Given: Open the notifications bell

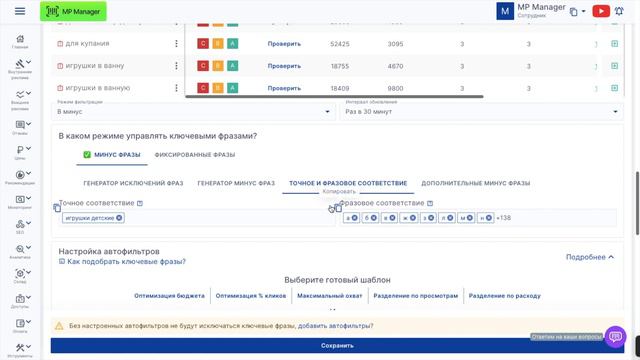Looking at the screenshot, I should coord(619,11).
